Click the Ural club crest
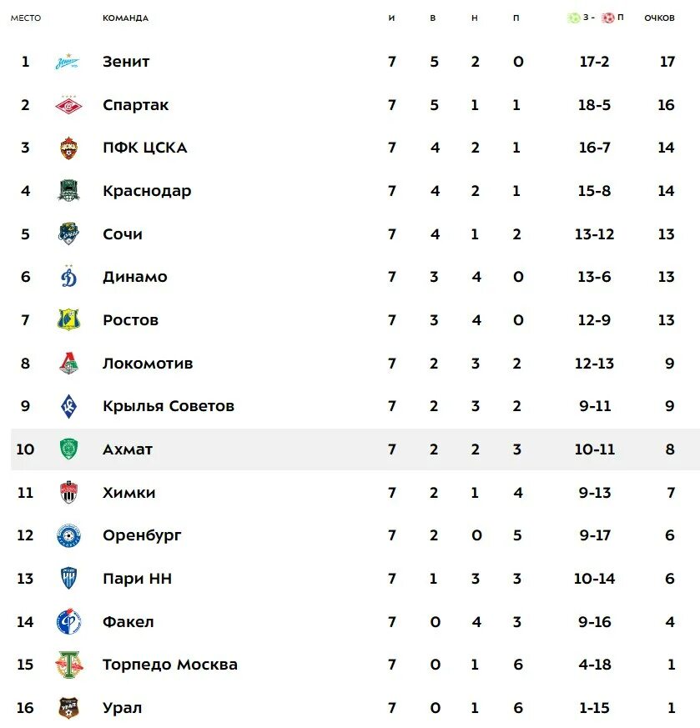This screenshot has width=700, height=728. 68,708
